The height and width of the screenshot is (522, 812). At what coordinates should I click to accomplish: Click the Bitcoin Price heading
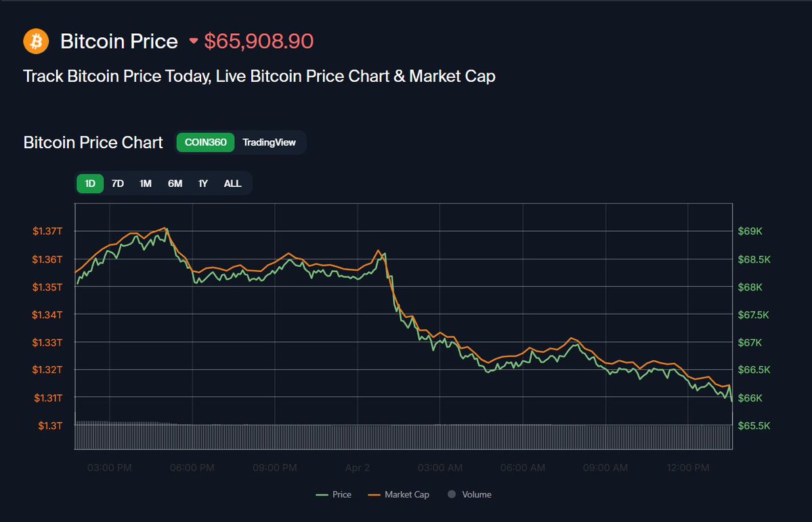[x=119, y=41]
